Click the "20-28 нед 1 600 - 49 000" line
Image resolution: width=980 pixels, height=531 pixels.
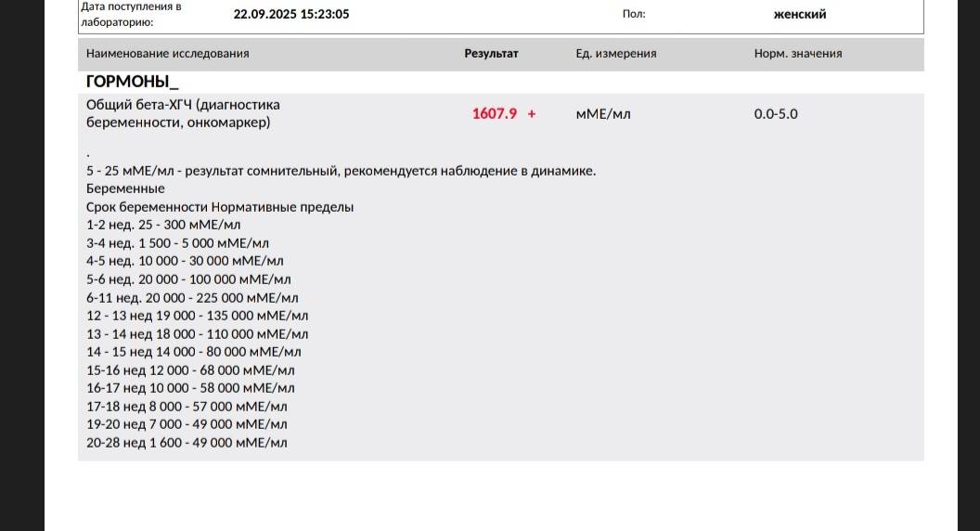click(x=187, y=443)
